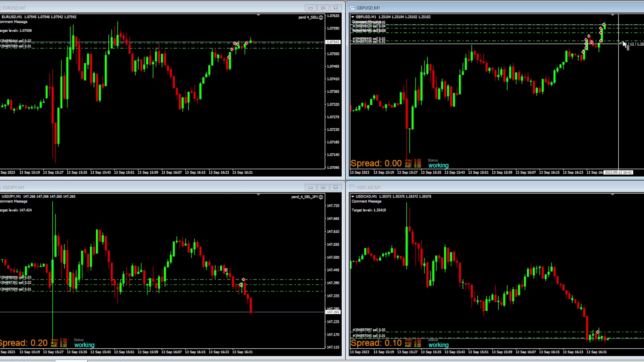Viewport: 644px width, 362px height.
Task: Click the 'working' status on USDCAD chart
Action: (438, 345)
